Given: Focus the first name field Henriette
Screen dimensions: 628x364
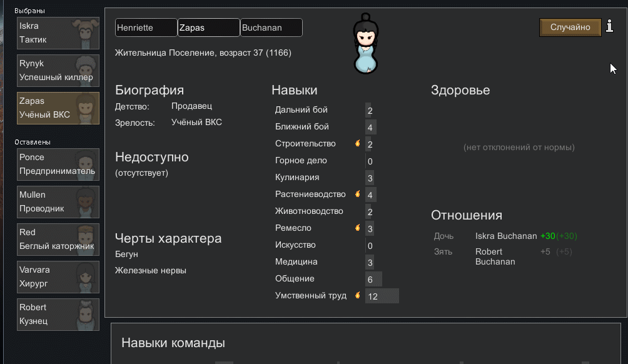Looking at the screenshot, I should [146, 28].
